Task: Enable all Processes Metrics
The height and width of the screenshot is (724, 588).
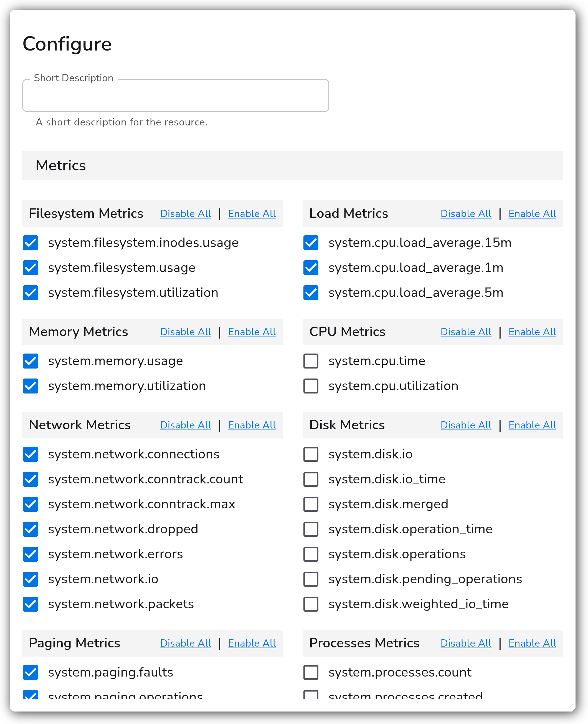Action: pos(533,643)
